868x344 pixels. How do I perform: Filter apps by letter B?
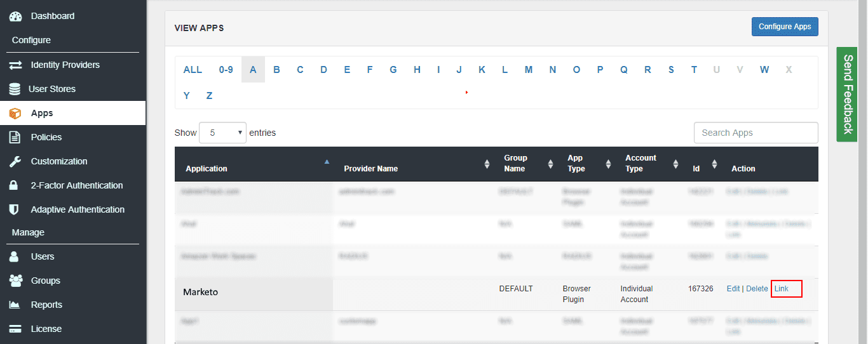tap(276, 70)
